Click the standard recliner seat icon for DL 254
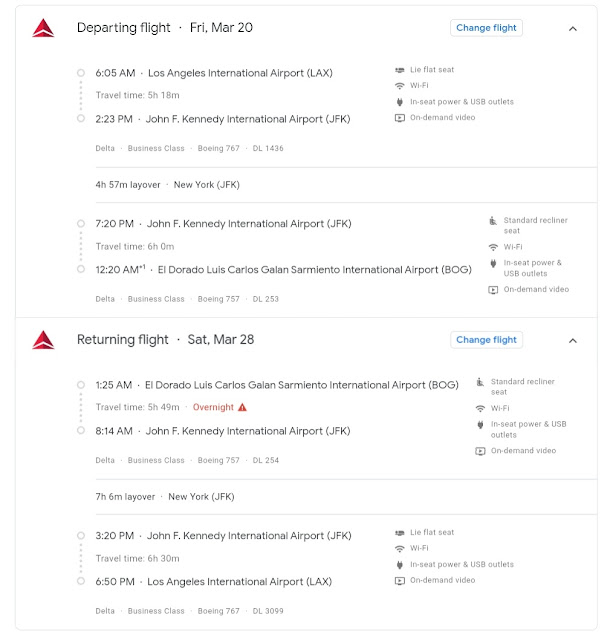Screen dimensions: 610x640 [480, 382]
